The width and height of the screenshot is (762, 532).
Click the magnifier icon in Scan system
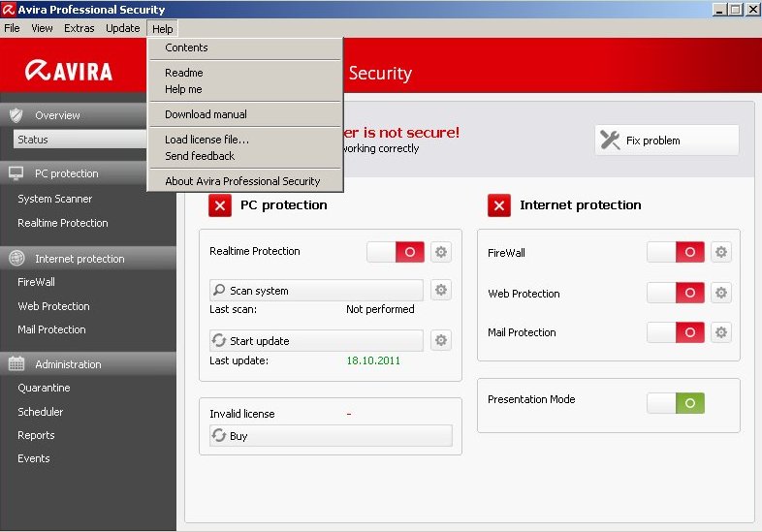pyautogui.click(x=219, y=290)
